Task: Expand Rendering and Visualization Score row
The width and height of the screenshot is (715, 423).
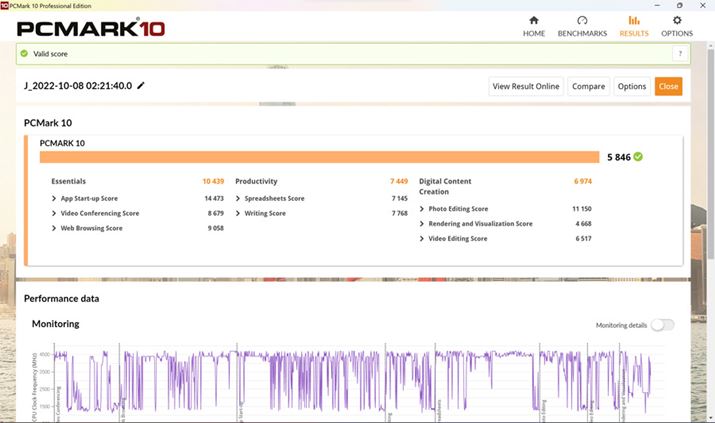Action: (422, 224)
